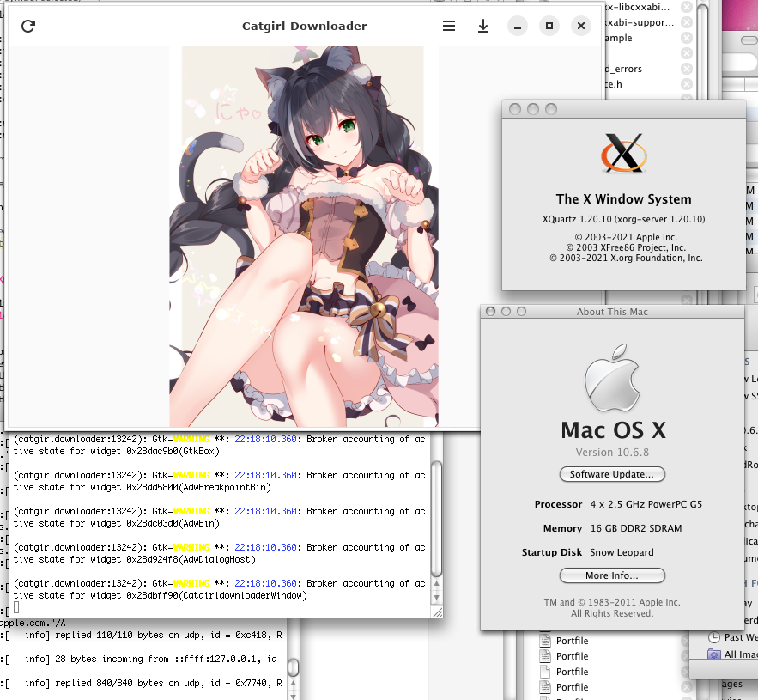Click the udp log window scrollbar thumb
This screenshot has height=700, width=758.
(x=293, y=667)
